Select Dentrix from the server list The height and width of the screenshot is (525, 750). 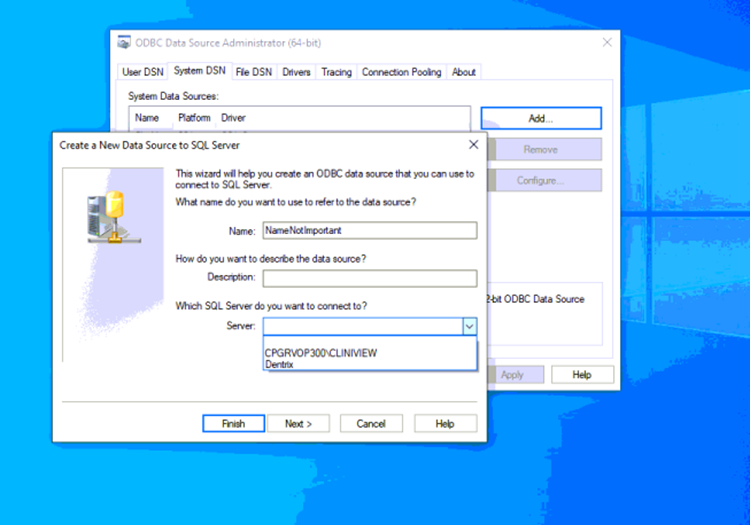(x=370, y=364)
